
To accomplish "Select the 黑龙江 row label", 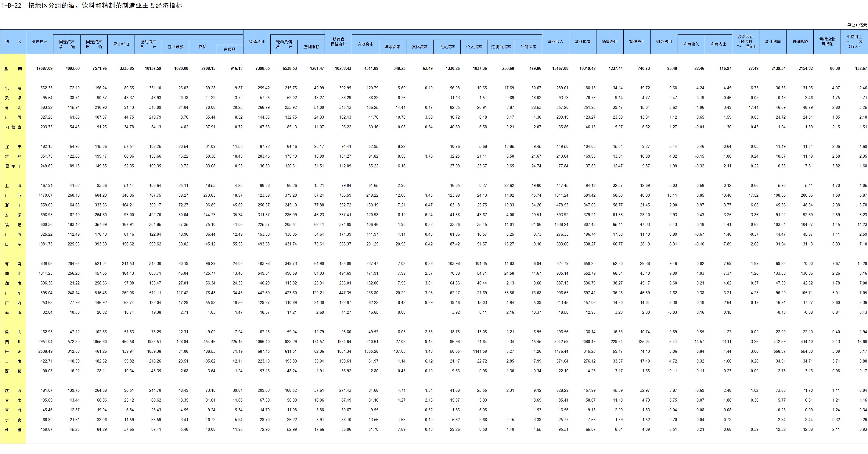I will pyautogui.click(x=13, y=166).
